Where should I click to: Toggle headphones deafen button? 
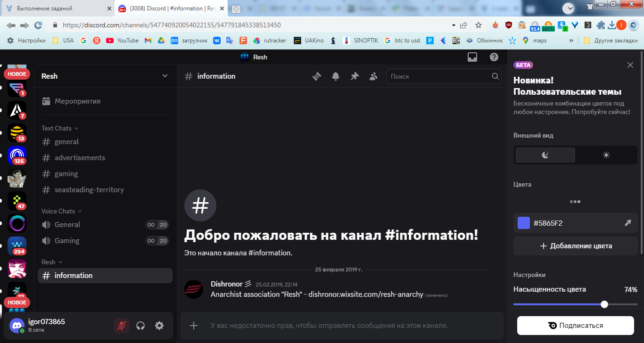[x=140, y=326]
